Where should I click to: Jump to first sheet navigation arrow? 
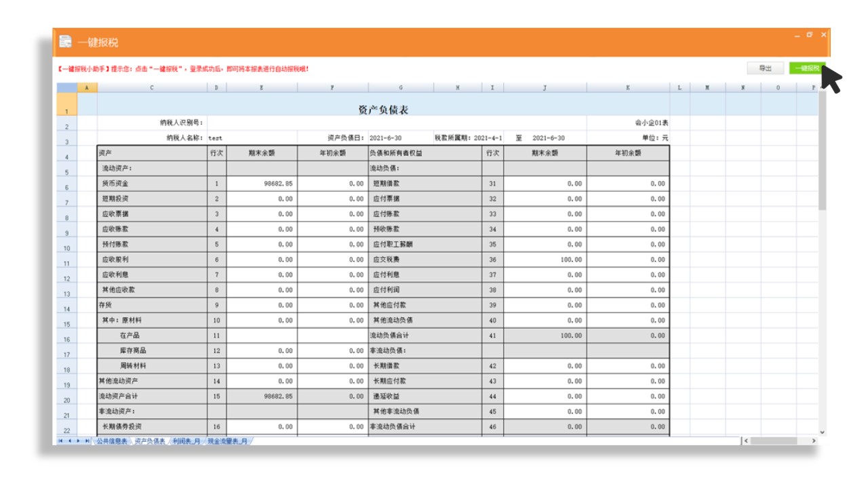[x=60, y=441]
